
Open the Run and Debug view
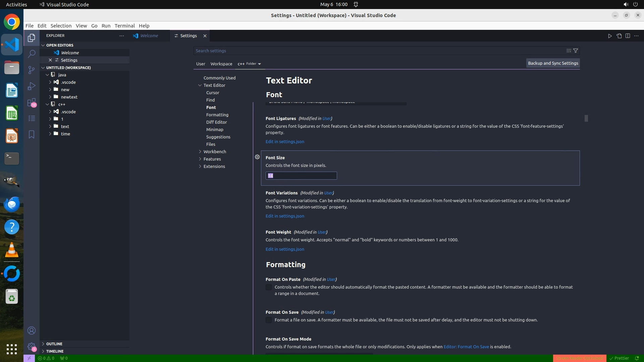coord(32,86)
